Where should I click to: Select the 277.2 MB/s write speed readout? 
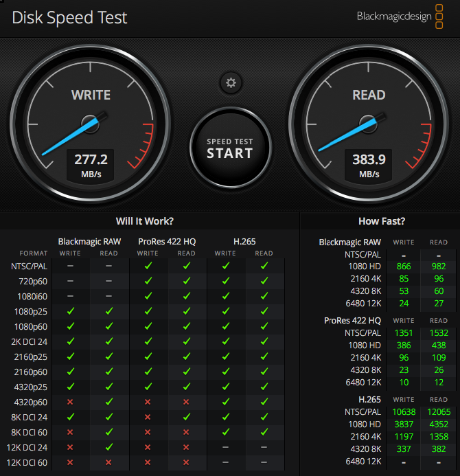click(91, 166)
